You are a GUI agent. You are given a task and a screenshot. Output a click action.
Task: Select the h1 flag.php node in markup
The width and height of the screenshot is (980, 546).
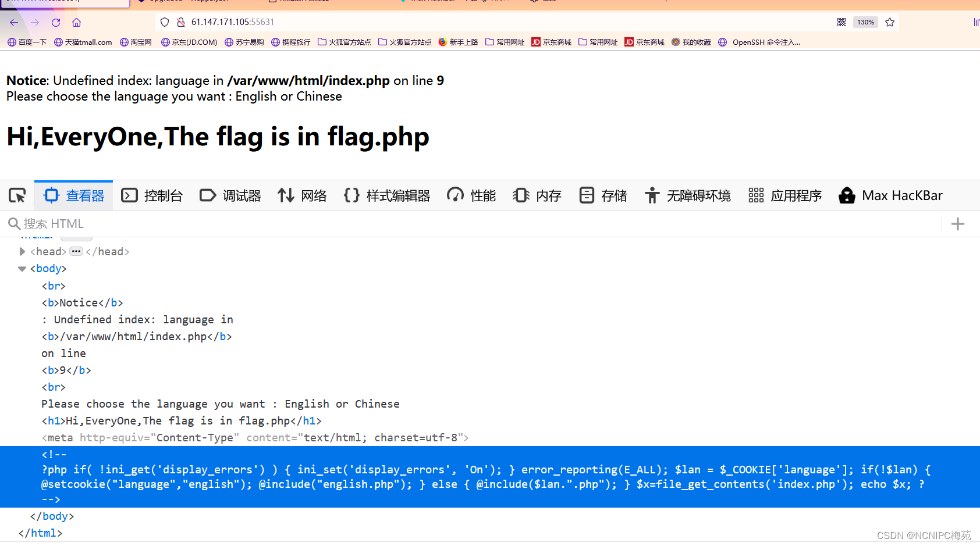tap(182, 421)
